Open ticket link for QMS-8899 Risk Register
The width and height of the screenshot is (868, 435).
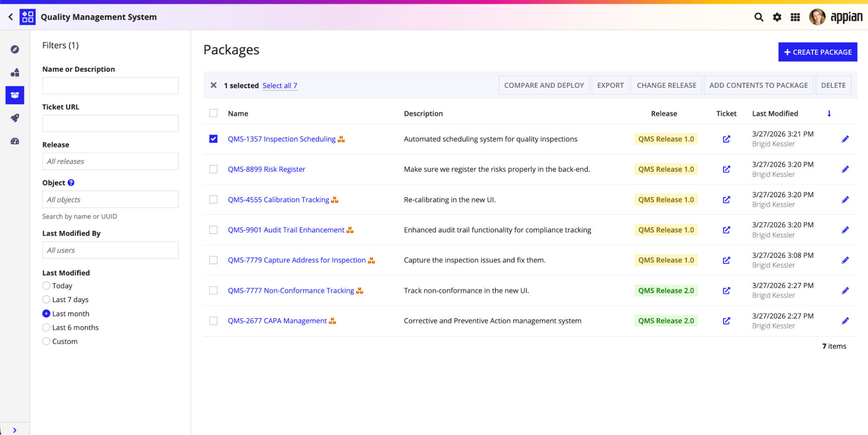coord(726,169)
